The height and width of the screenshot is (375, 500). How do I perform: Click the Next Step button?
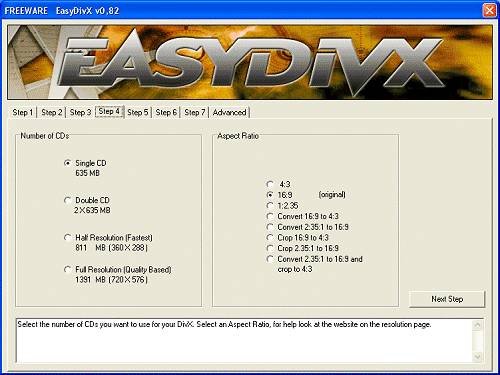click(x=447, y=299)
